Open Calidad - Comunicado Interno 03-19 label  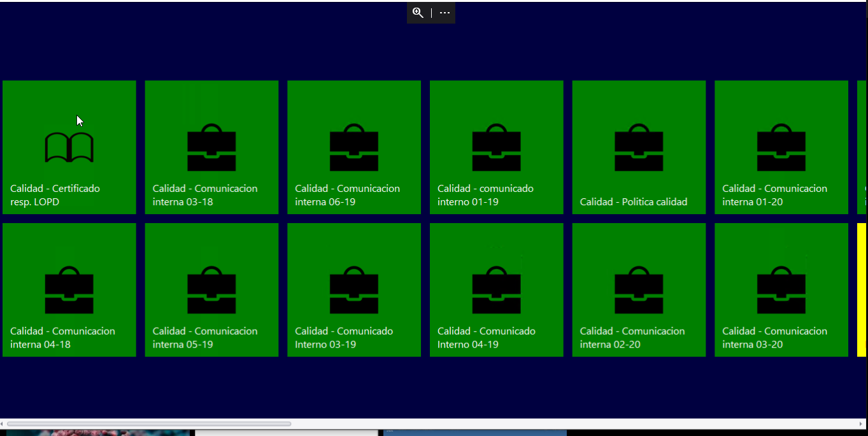[x=344, y=338]
